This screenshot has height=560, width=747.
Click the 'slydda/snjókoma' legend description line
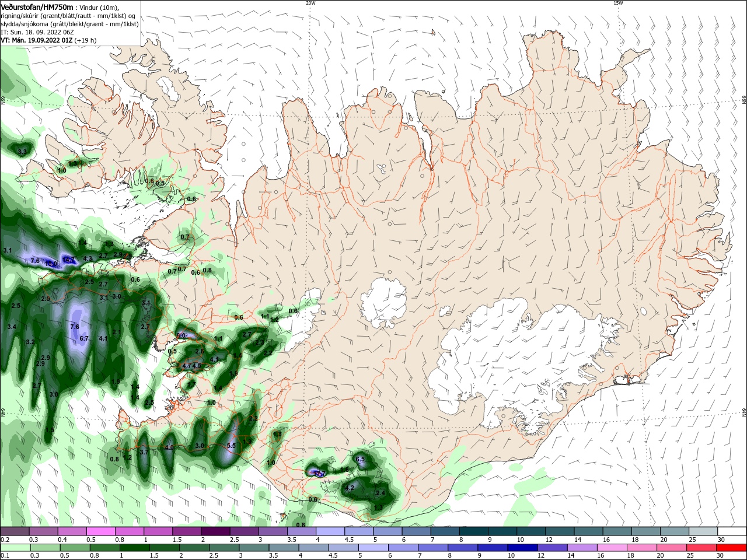click(x=69, y=24)
